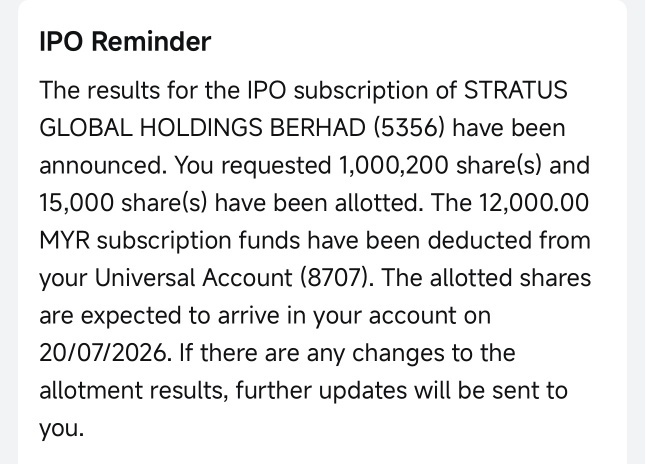The width and height of the screenshot is (645, 464).
Task: Select the phrase subscription funds
Action: click(x=199, y=241)
